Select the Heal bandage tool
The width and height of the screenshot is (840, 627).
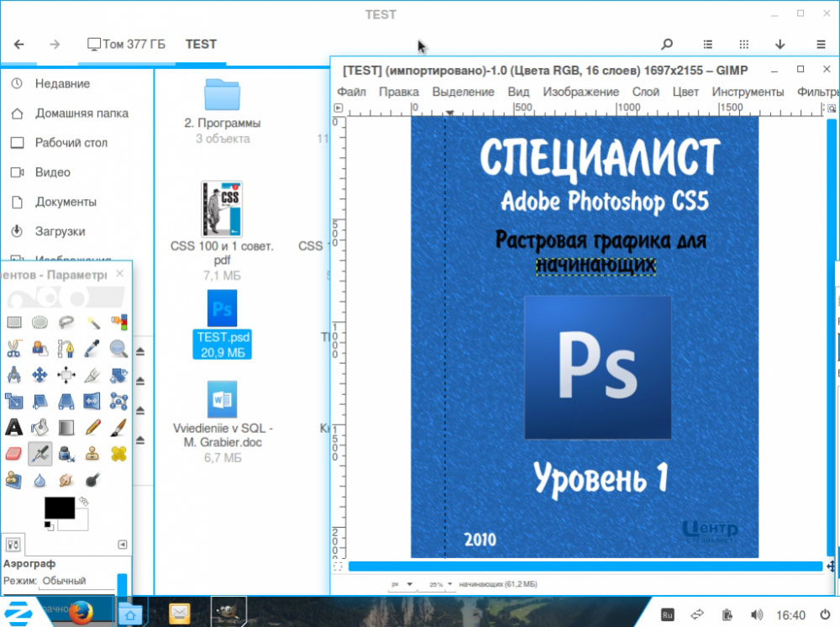(x=119, y=454)
